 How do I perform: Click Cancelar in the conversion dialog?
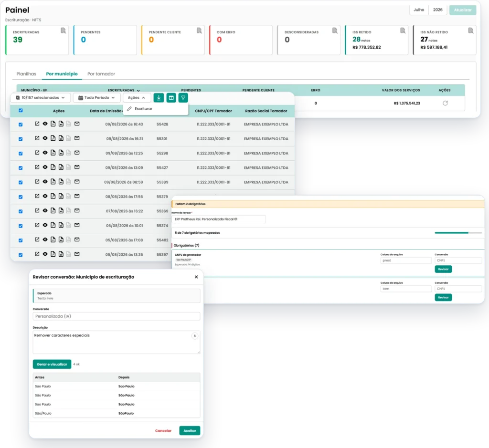[163, 430]
